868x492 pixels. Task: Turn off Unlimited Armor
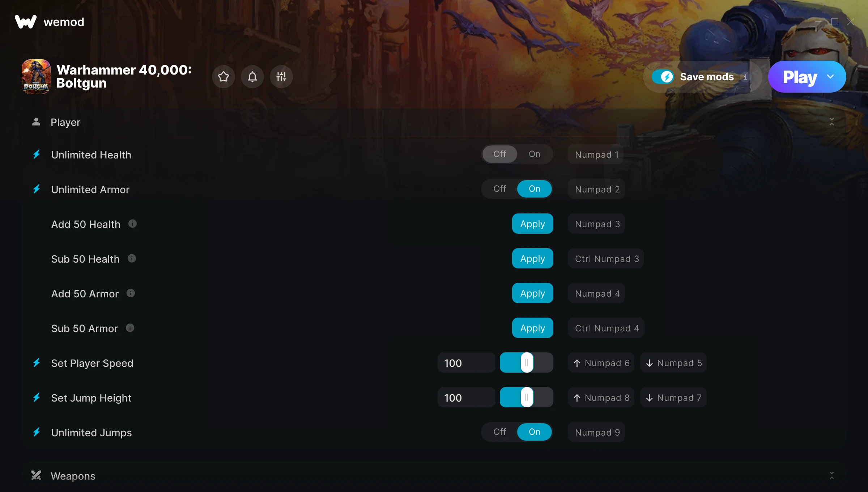click(499, 189)
